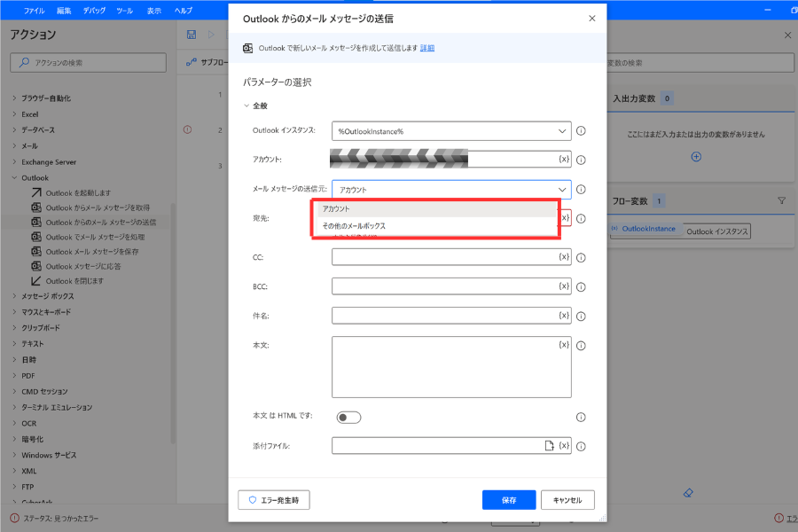Click the info icon beside 本文 は HTML です

581,418
